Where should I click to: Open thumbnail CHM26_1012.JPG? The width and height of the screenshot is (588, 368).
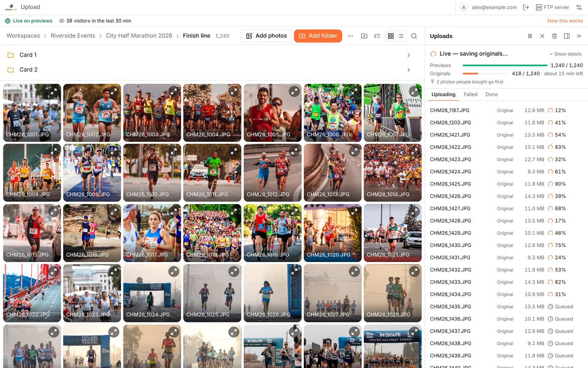click(272, 173)
